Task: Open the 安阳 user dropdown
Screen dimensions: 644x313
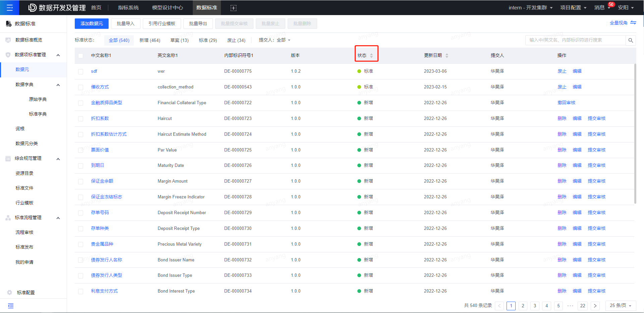Action: [626, 7]
